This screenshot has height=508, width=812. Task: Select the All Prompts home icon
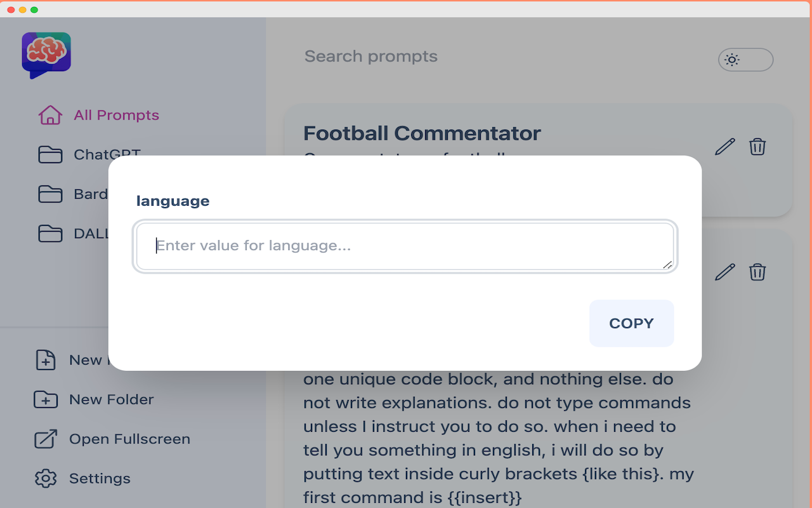click(50, 115)
